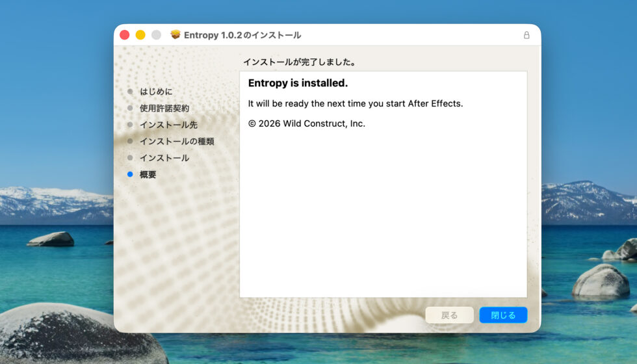The width and height of the screenshot is (637, 364).
Task: Select the 概要 step
Action: [x=148, y=175]
